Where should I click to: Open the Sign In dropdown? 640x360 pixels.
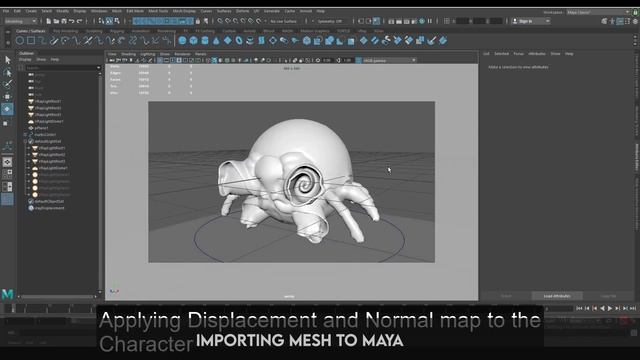tap(531, 21)
